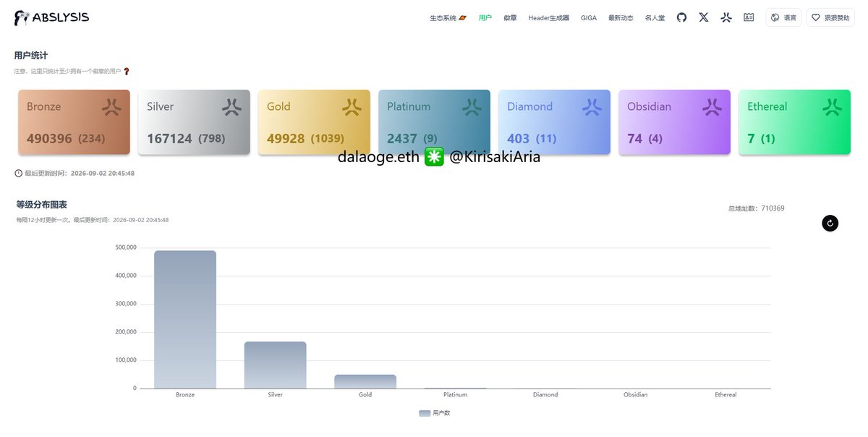The height and width of the screenshot is (437, 868).
Task: Click the Abstract logo icon in the navbar
Action: [x=726, y=17]
